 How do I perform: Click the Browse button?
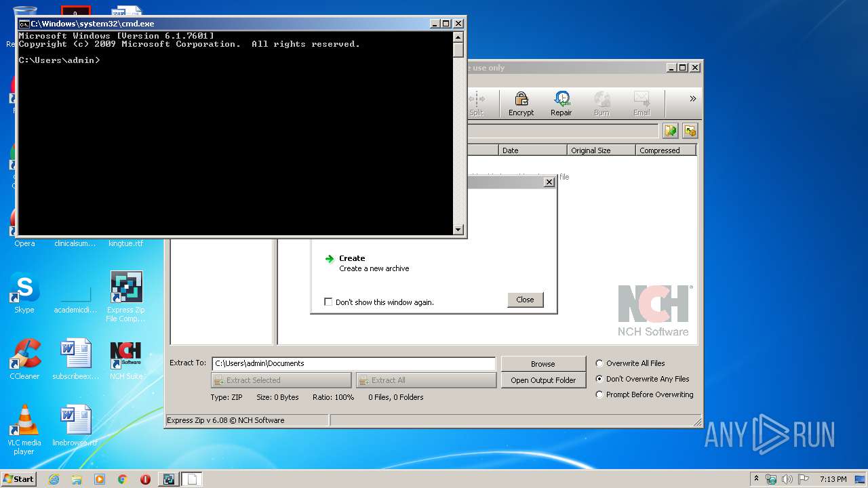[x=543, y=364]
